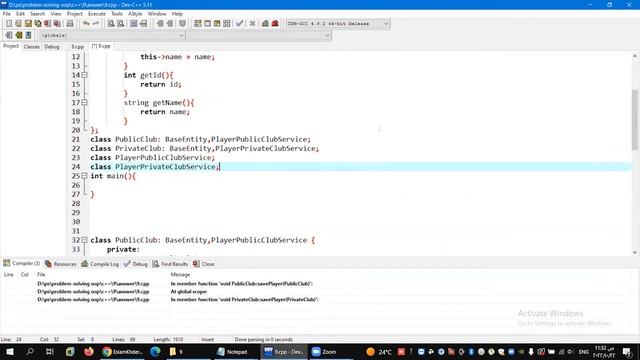Click the Compile & Run toolbar icon
The image size is (640, 360).
217,24
